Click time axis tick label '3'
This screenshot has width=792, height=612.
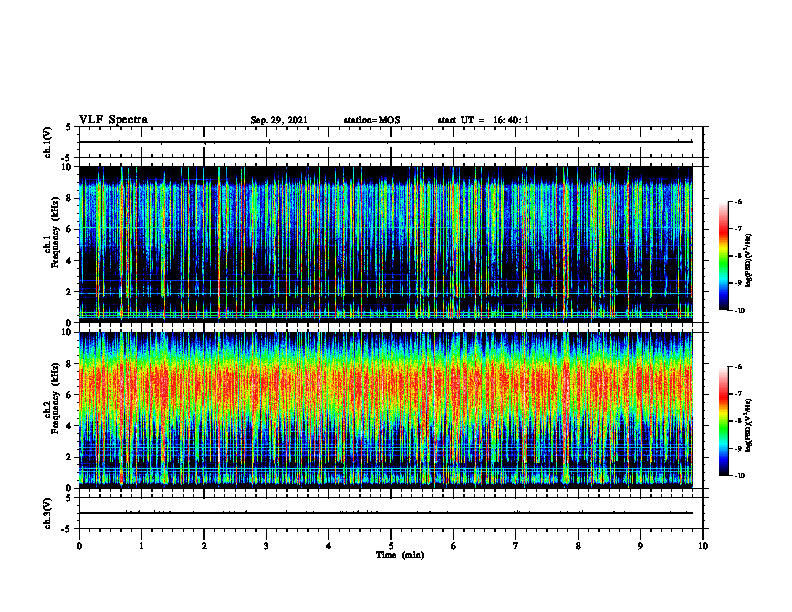pos(266,546)
